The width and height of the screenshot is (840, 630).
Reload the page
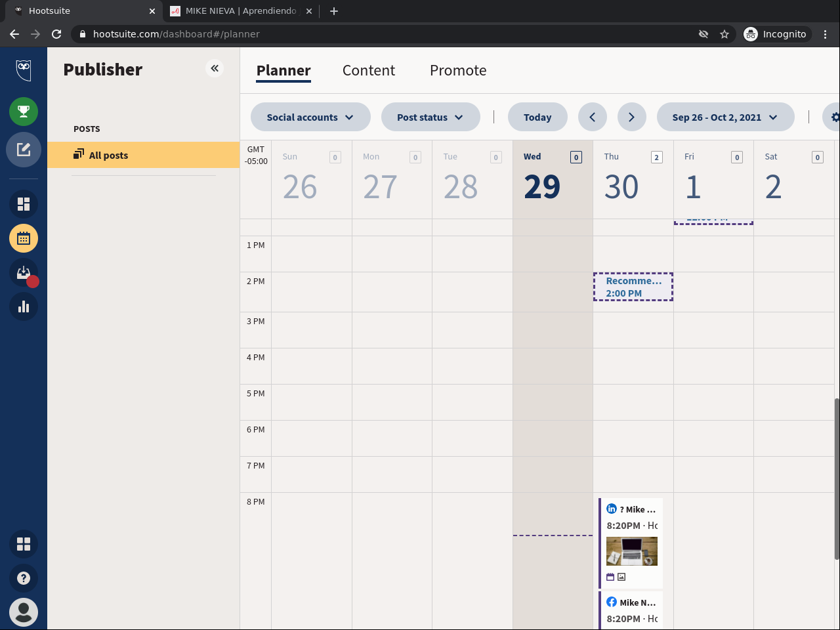pyautogui.click(x=56, y=34)
